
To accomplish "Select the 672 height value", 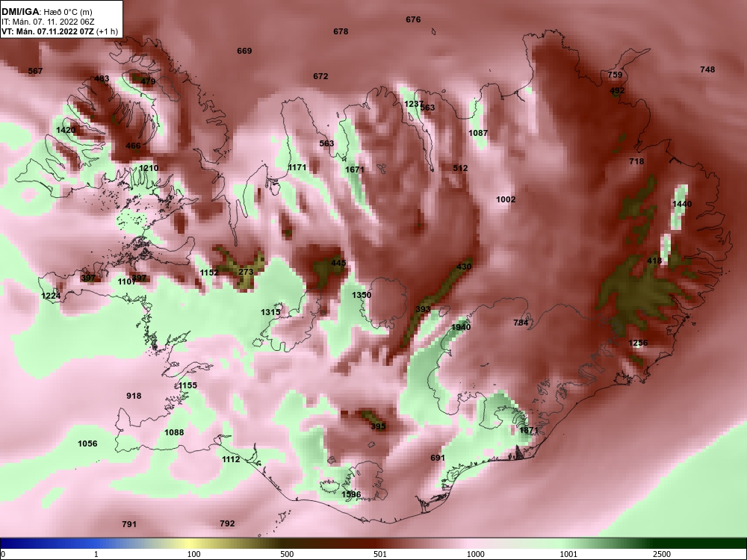I will [x=320, y=76].
